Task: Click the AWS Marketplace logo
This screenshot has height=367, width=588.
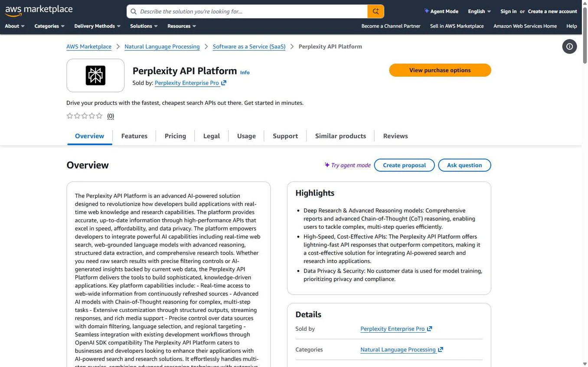Action: point(38,10)
